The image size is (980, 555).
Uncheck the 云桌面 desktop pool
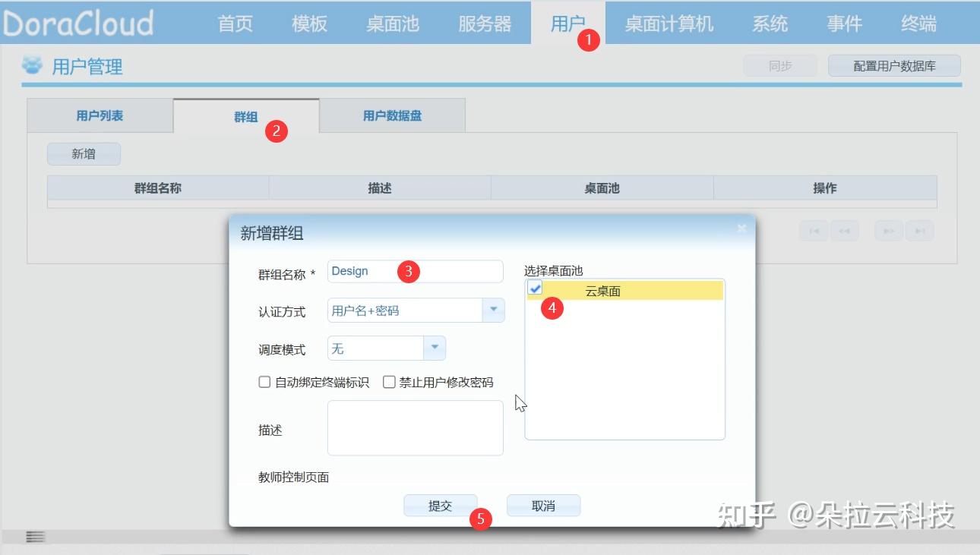pos(536,288)
